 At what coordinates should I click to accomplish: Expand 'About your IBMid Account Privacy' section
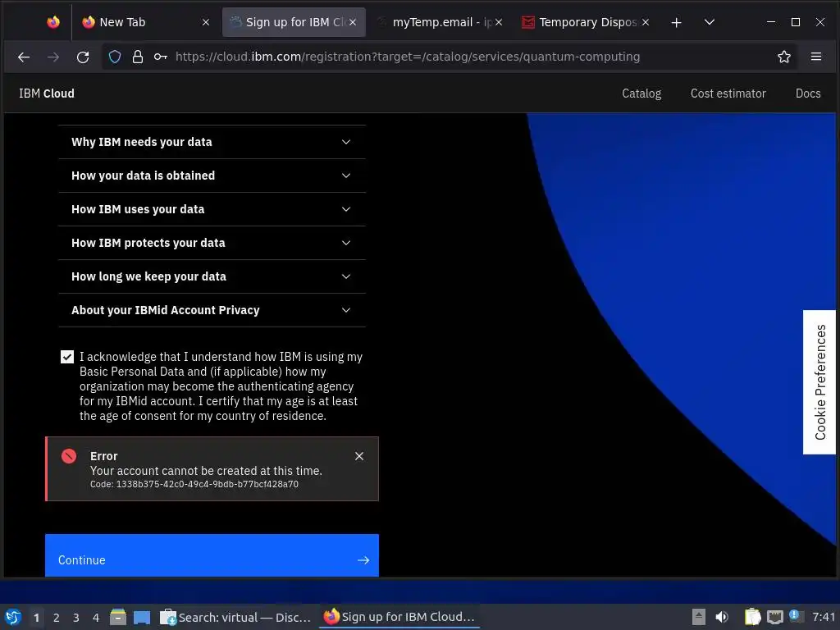[212, 310]
